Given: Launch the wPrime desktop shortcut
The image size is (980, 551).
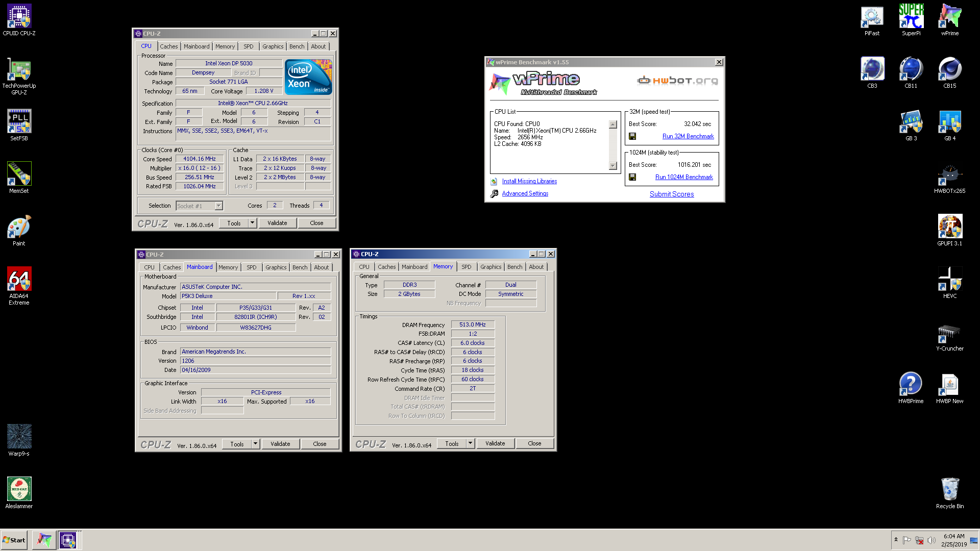Looking at the screenshot, I should pos(950,20).
